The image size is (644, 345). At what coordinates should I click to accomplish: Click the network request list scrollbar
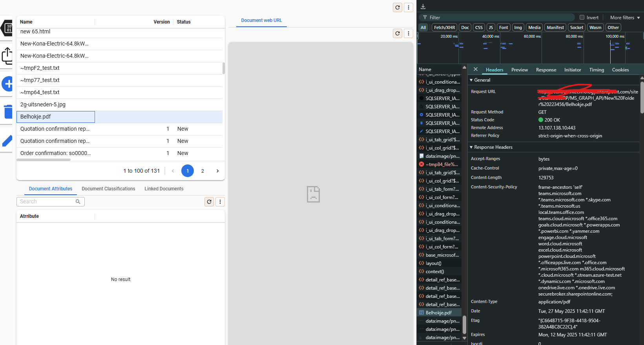coord(464,325)
